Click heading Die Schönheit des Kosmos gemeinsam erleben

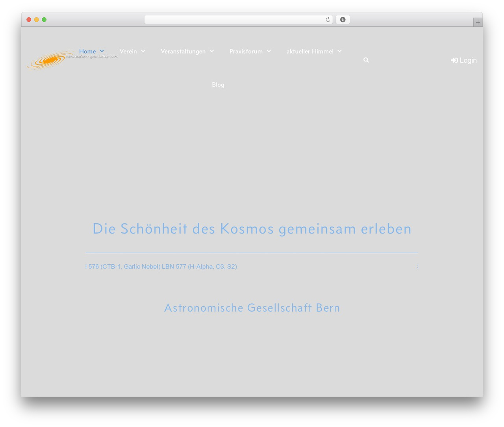coord(252,229)
